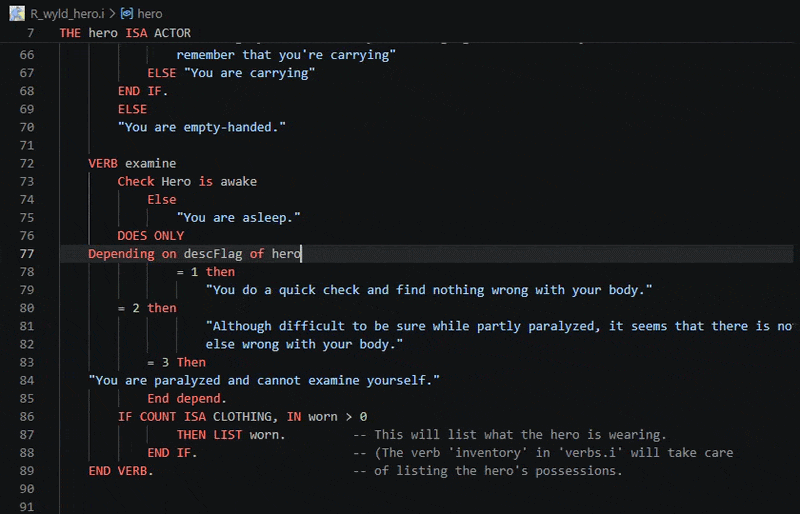Click sticky header THE hero ISA ACTOR

click(125, 33)
